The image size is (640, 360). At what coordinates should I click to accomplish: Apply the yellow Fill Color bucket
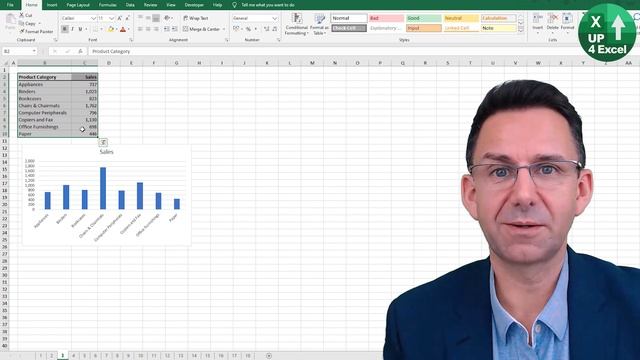[111, 29]
